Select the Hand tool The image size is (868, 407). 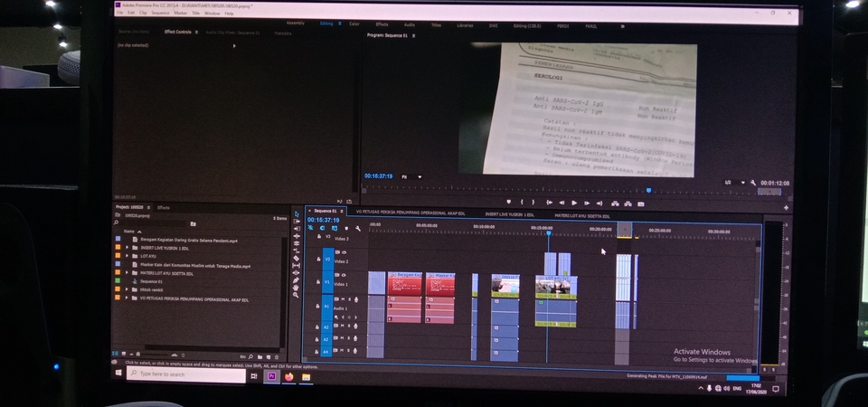pyautogui.click(x=297, y=288)
